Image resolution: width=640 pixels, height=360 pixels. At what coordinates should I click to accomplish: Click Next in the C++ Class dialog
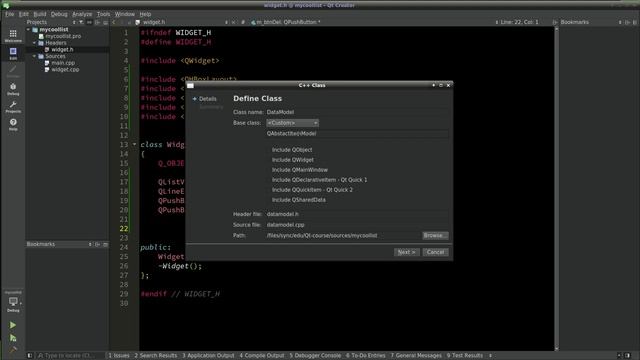[x=407, y=252]
